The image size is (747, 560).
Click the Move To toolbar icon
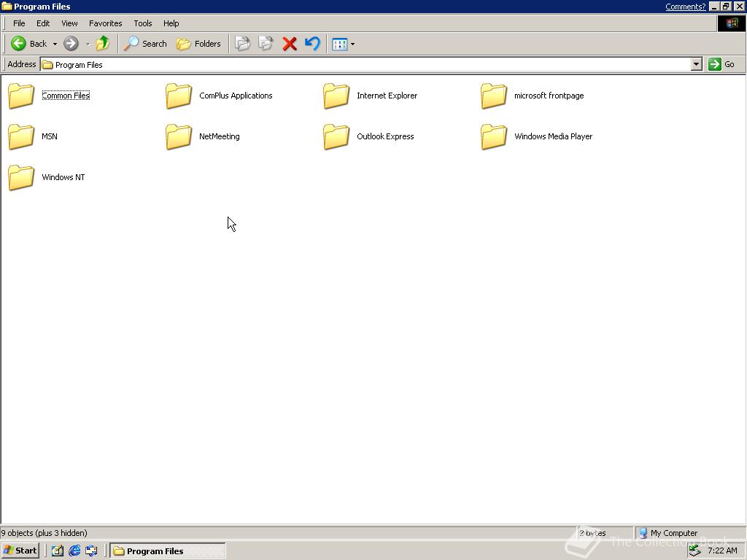(242, 43)
